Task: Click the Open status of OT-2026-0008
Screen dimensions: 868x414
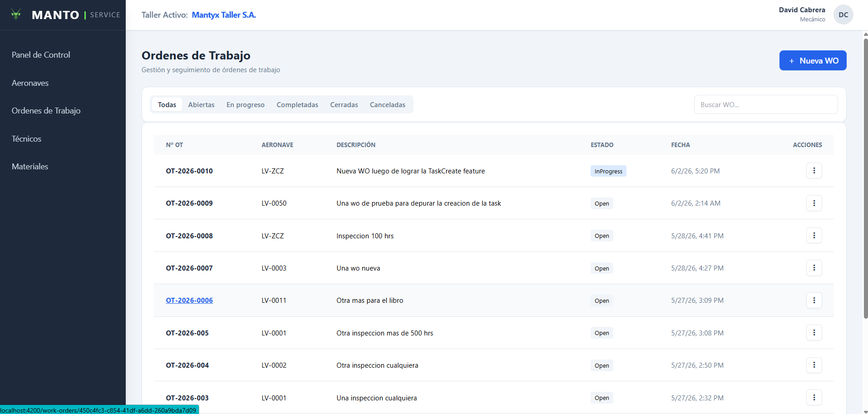Action: tap(602, 236)
